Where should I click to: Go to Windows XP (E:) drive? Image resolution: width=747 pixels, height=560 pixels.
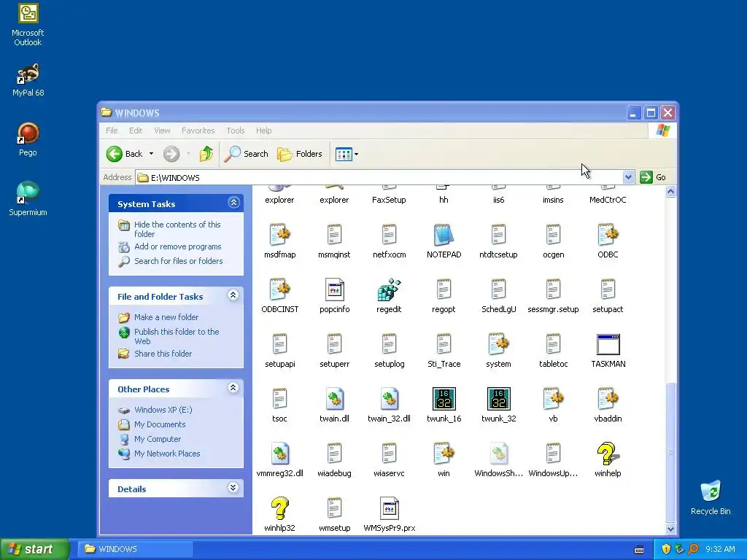[163, 410]
